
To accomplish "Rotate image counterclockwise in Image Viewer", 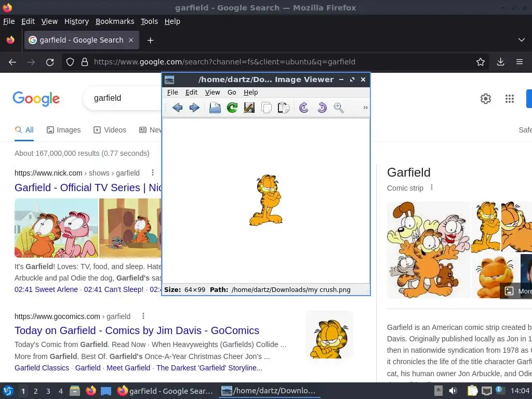I will click(321, 108).
